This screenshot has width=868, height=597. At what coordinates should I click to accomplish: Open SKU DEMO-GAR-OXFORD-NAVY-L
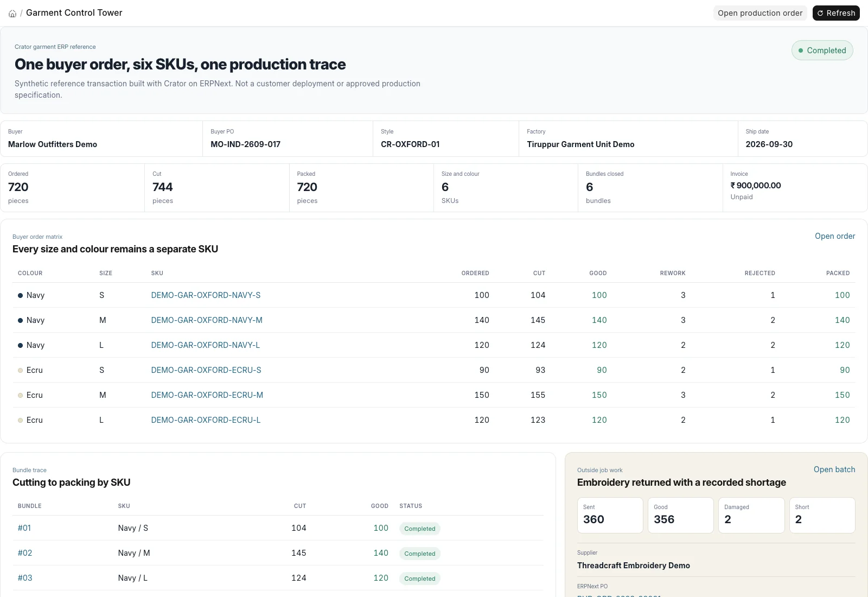206,345
